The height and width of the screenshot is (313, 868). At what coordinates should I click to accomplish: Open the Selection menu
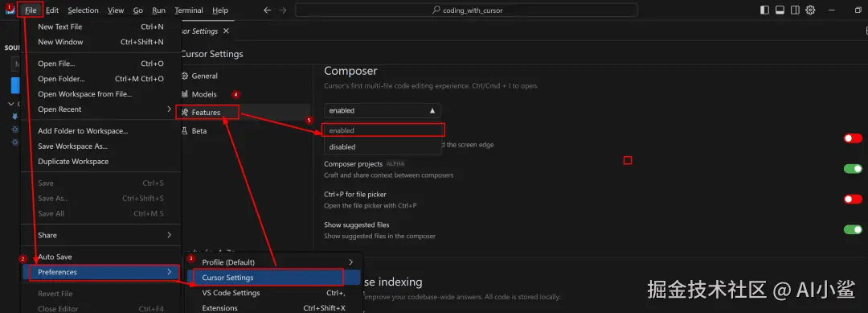coord(83,10)
